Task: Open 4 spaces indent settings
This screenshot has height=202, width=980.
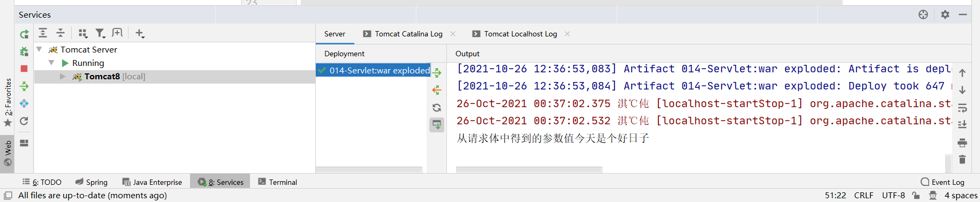Action: pos(961,196)
